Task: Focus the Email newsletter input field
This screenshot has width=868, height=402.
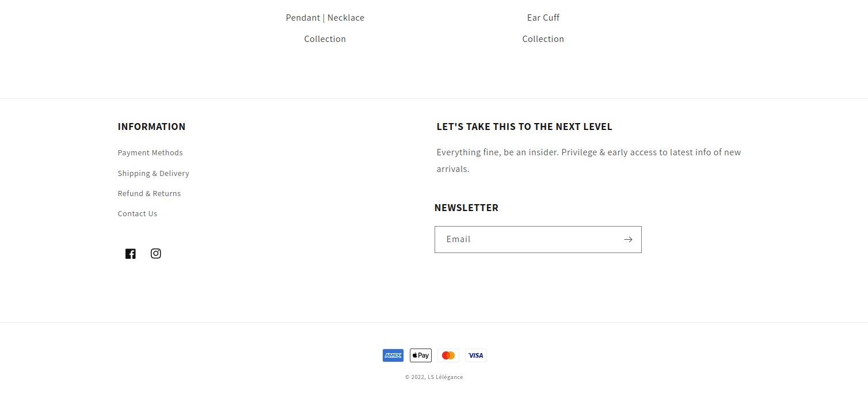Action: (527, 239)
